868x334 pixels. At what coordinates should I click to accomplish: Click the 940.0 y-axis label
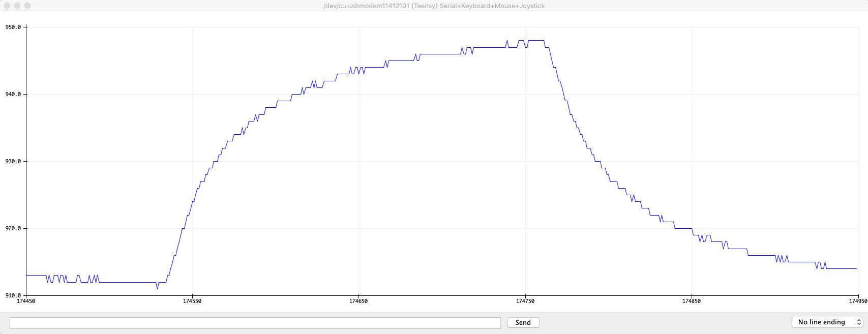[13, 95]
